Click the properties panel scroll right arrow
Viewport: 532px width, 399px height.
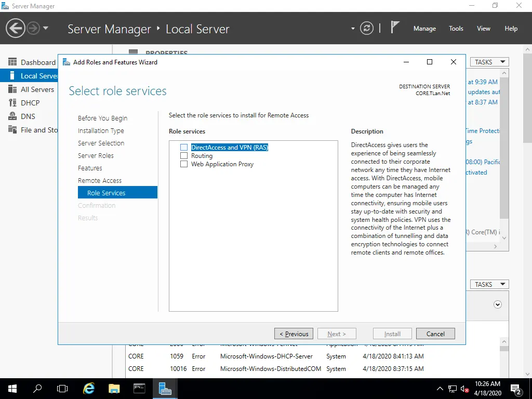point(495,246)
